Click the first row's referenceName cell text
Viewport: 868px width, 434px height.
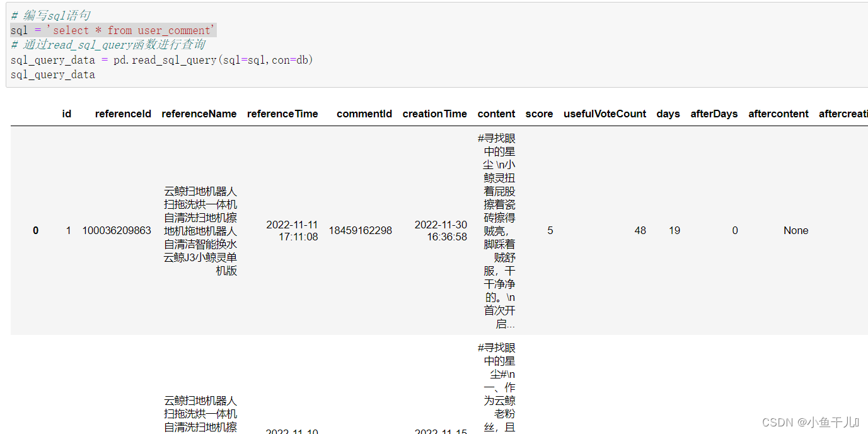click(200, 230)
